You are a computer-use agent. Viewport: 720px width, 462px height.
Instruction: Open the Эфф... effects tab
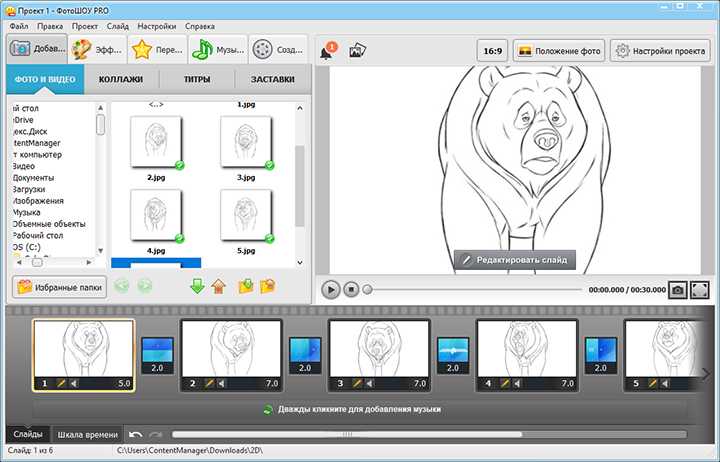coord(97,49)
